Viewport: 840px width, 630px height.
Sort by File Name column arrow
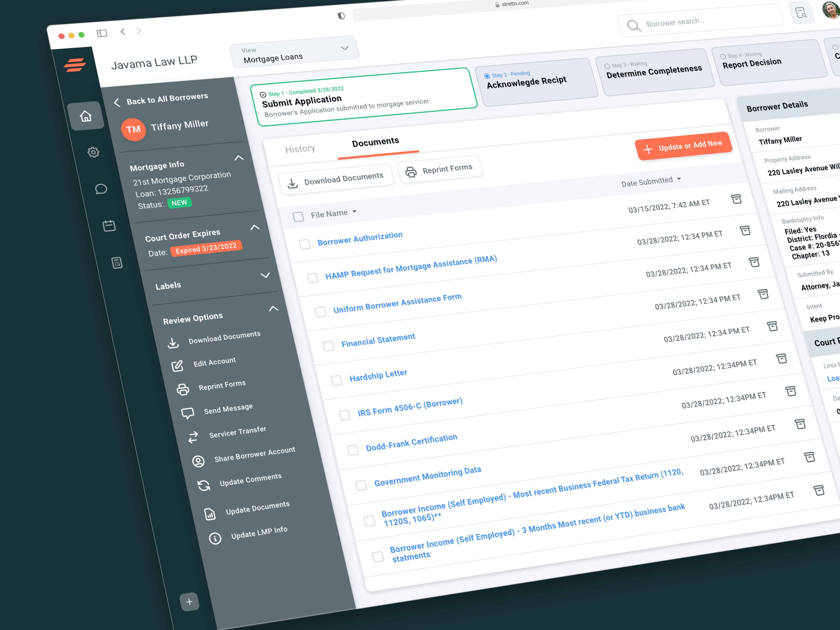click(x=354, y=212)
